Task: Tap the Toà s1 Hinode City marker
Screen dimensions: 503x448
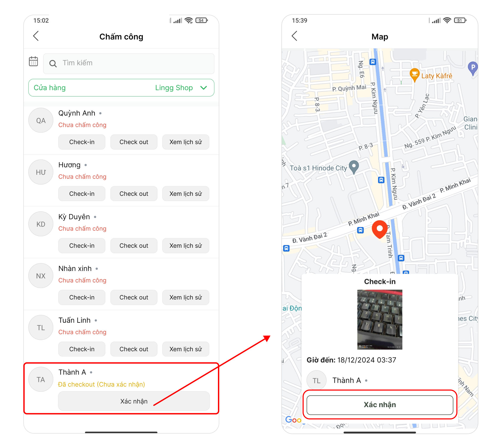Action: (x=354, y=167)
